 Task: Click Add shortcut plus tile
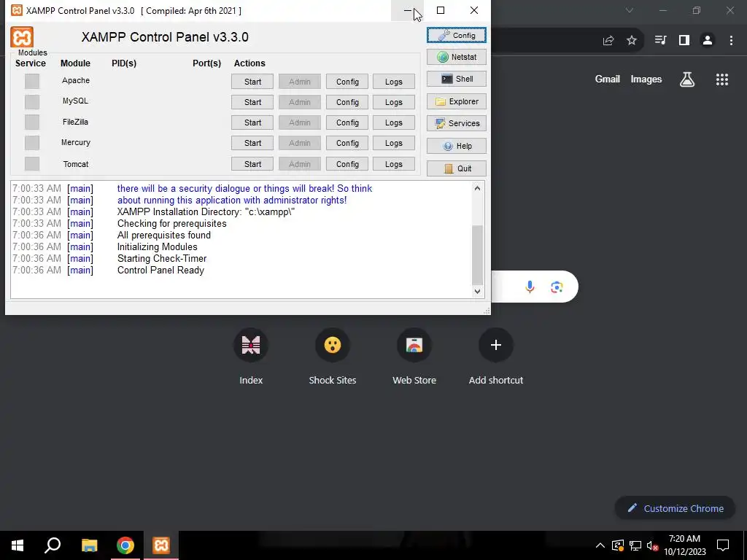(496, 356)
